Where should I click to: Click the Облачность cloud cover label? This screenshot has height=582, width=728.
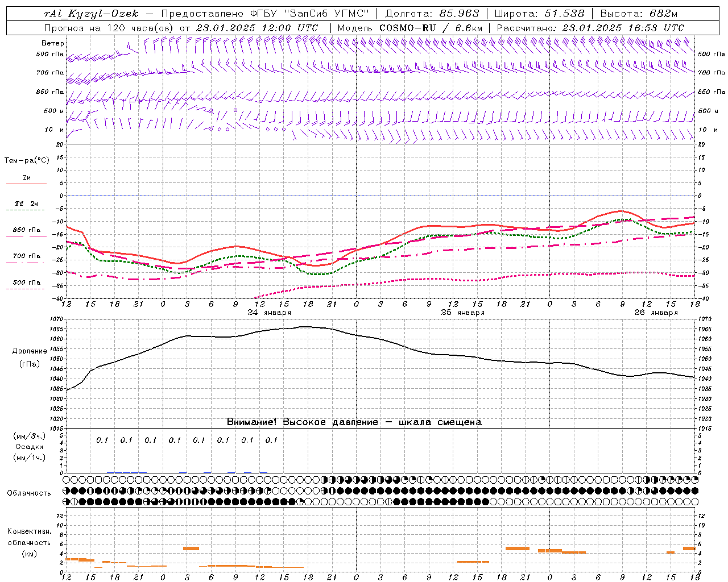click(29, 493)
